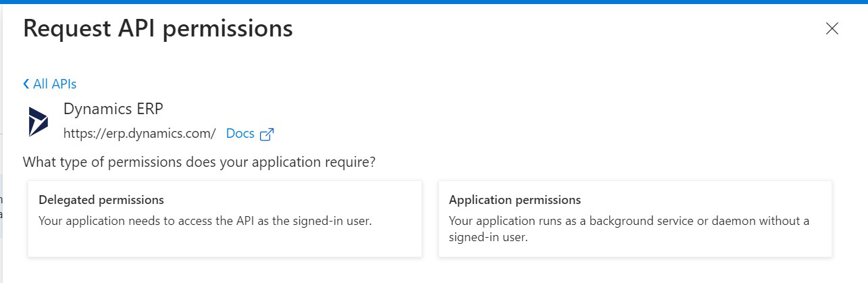Image resolution: width=868 pixels, height=283 pixels.
Task: Click the Dynamics ERP logo icon
Action: [x=39, y=122]
